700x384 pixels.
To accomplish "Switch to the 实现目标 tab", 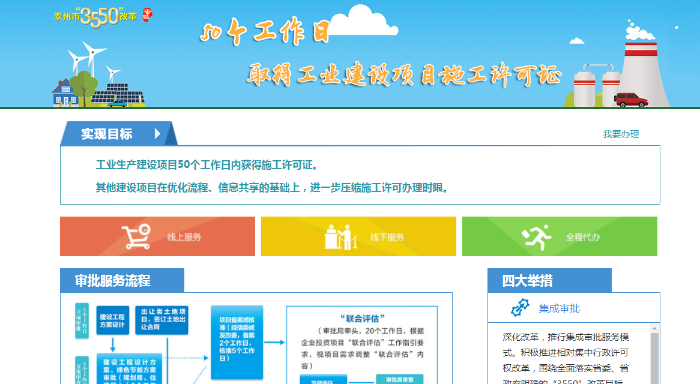I will point(119,134).
